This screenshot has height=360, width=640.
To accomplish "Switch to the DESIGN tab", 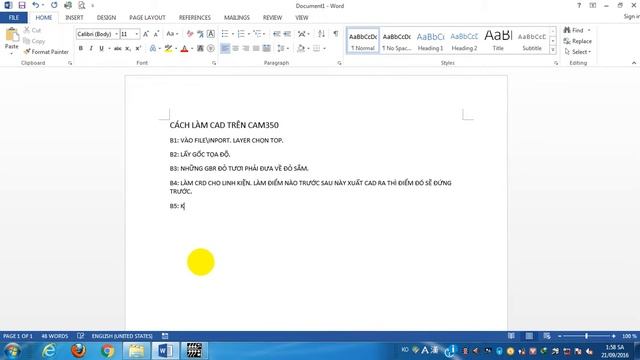I will pos(106,18).
